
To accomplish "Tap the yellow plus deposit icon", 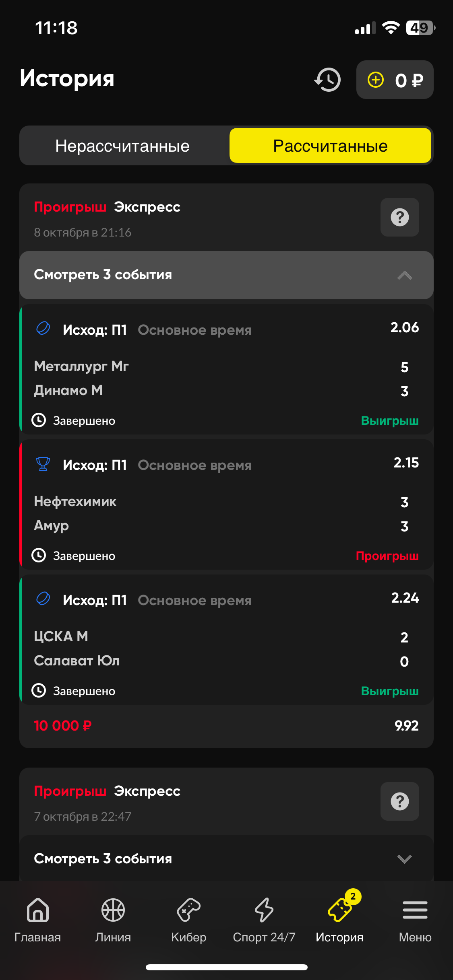I will click(x=376, y=80).
